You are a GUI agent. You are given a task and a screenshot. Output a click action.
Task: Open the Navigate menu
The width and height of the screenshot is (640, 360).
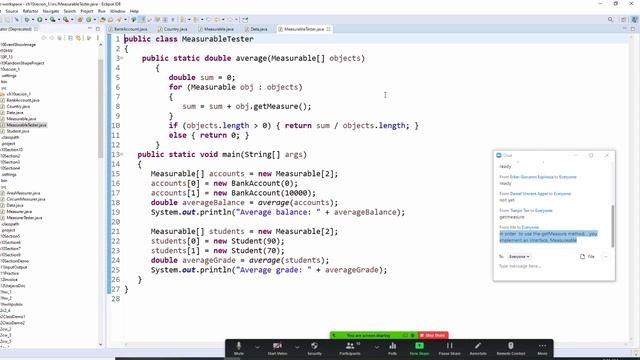click(51, 11)
